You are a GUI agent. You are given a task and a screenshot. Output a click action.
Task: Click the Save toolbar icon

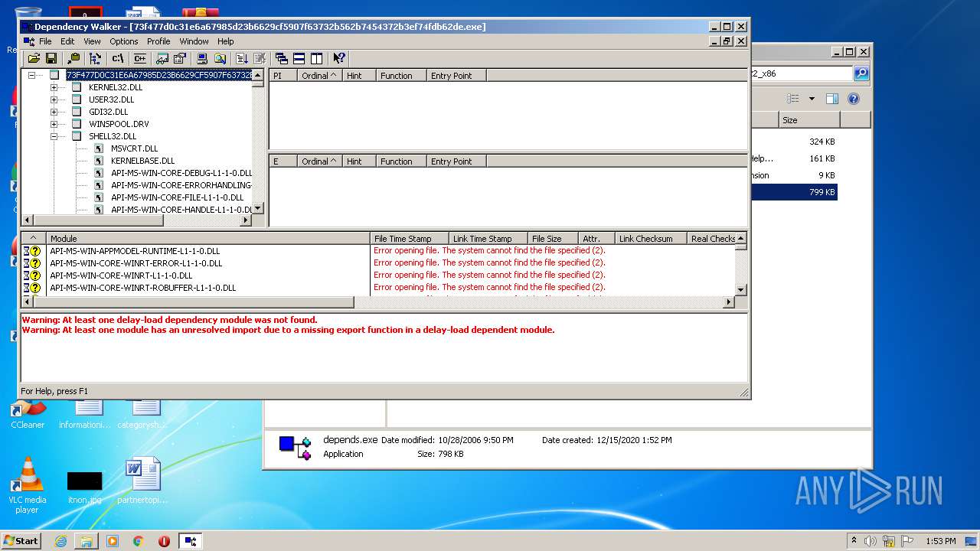coord(51,58)
